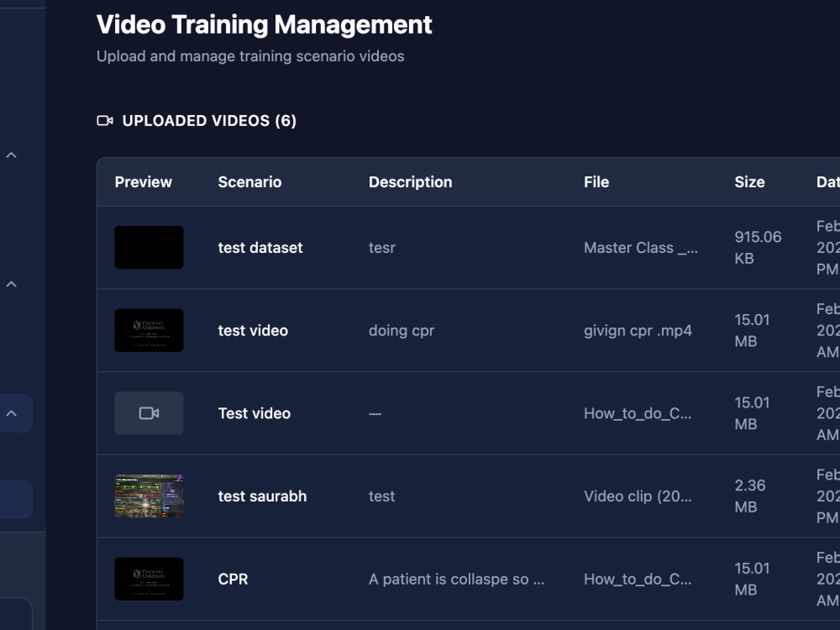Screen dimensions: 840x630
Task: Click the 'A patient is collaspe so ...' description
Action: [456, 579]
